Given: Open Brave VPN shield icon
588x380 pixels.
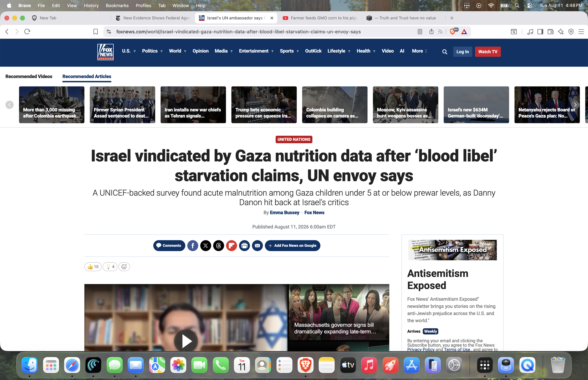Looking at the screenshot, I should click(571, 32).
